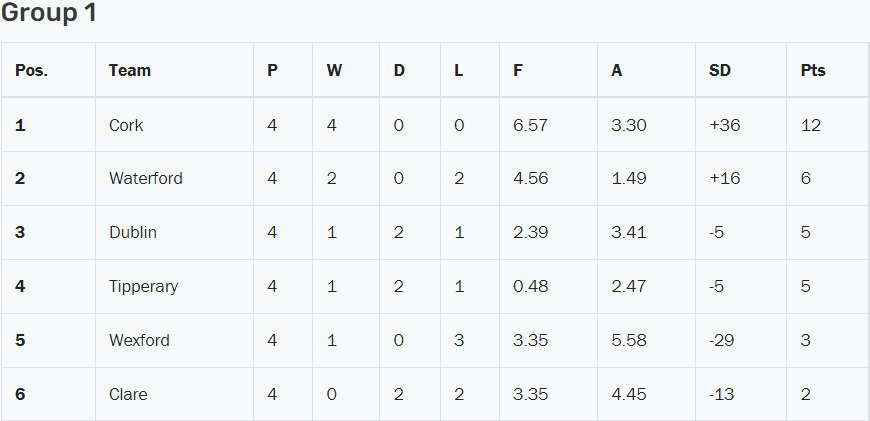The height and width of the screenshot is (421, 870).
Task: Select the Waterford team name
Action: 146,178
